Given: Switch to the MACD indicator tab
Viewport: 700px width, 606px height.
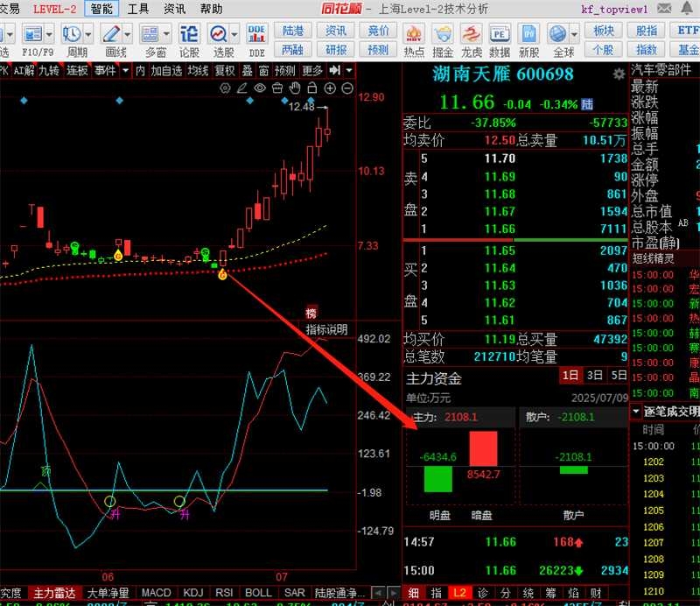Looking at the screenshot, I should pyautogui.click(x=157, y=593).
